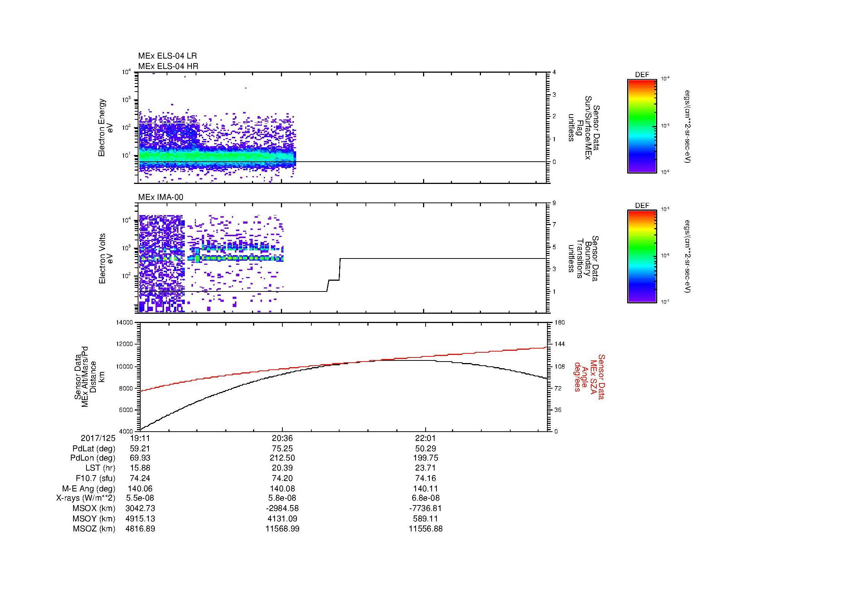This screenshot has height=613, width=868.
Task: Click the 'M-E Ang (deg)' row label
Action: 88,489
